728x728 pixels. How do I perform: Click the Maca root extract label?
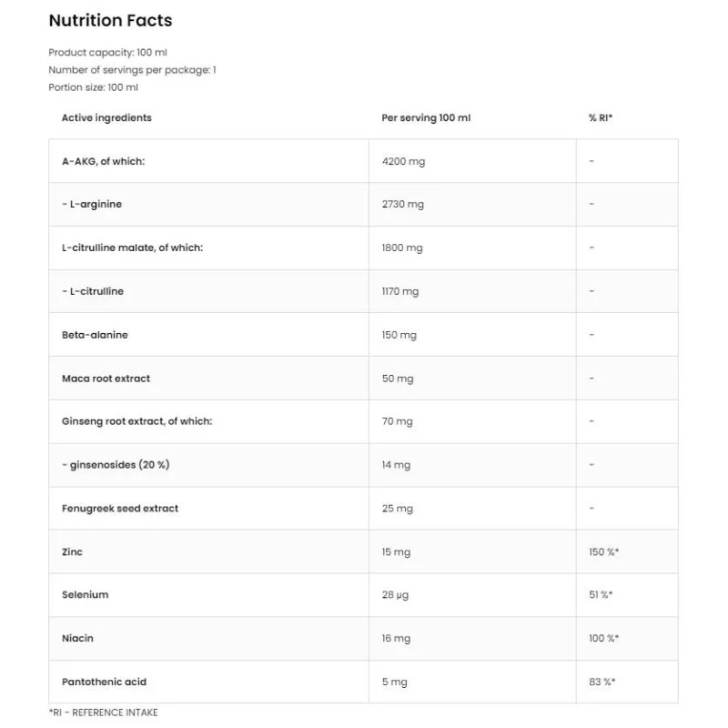tap(106, 378)
